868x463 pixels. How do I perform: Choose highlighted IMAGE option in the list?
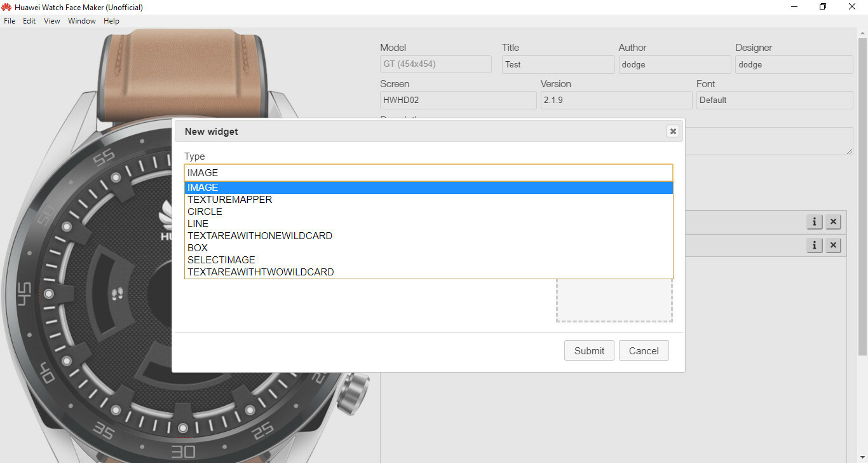click(x=428, y=188)
